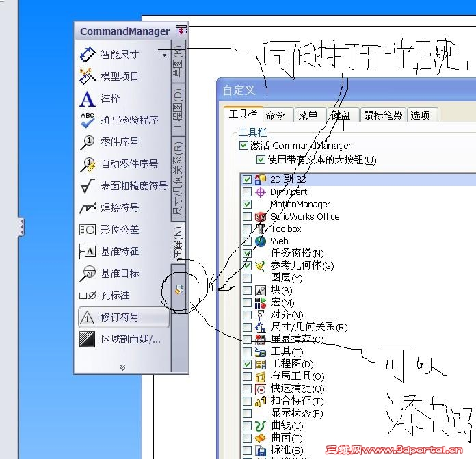Select the 孔标注 hole callout tool

[105, 295]
